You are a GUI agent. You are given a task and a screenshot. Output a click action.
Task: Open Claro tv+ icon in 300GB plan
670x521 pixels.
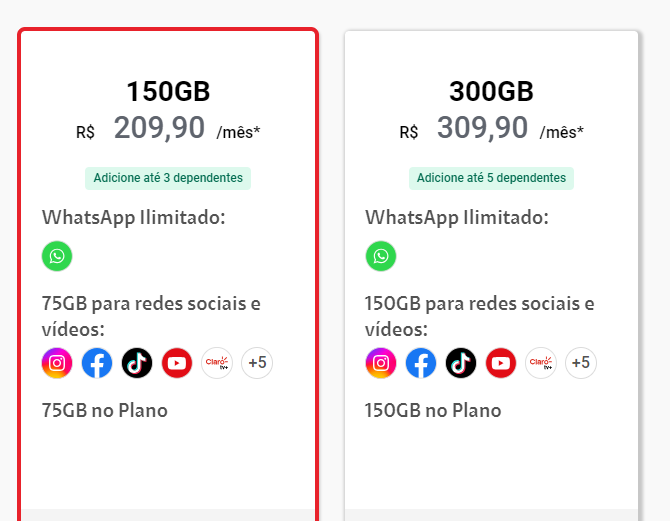pyautogui.click(x=541, y=363)
